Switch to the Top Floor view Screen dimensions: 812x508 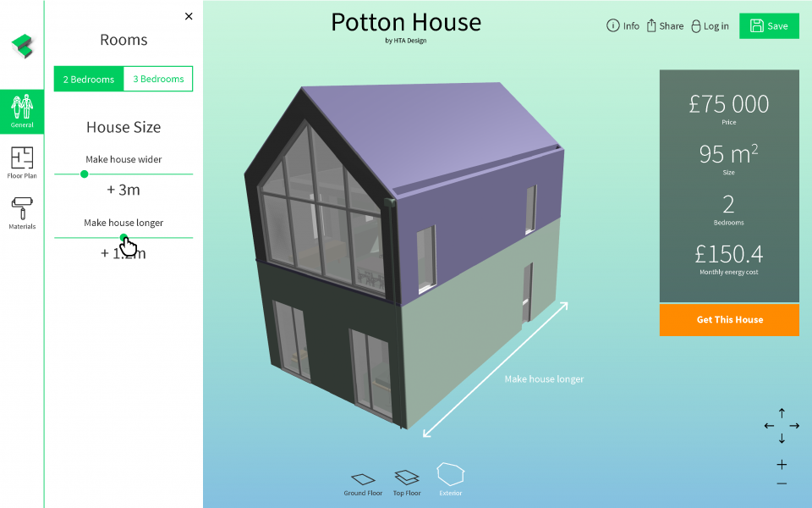click(x=407, y=483)
